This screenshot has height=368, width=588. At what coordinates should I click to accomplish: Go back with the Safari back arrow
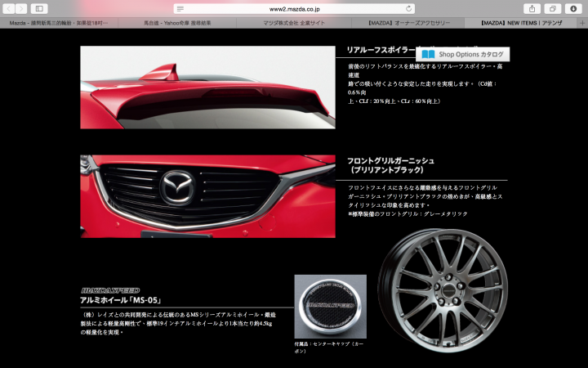[9, 9]
